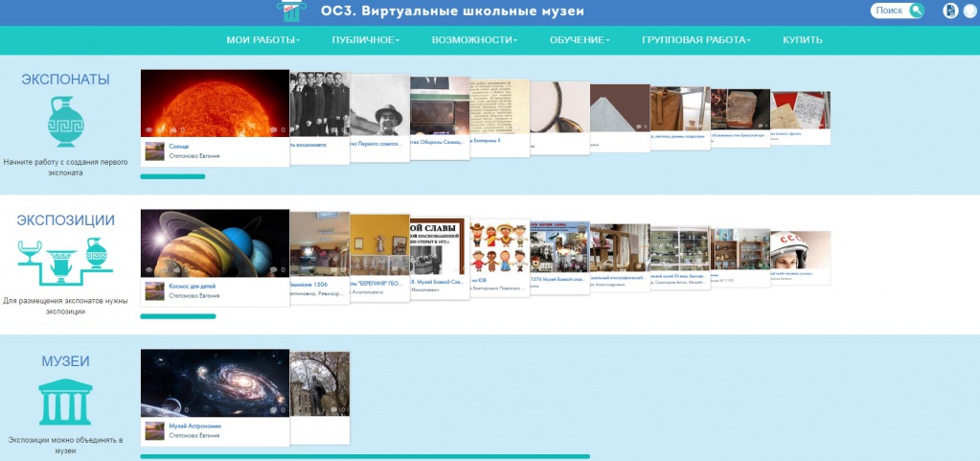Viewport: 980px width, 461px height.
Task: Open the handwritten letters exhibit thumbnail
Action: [x=801, y=110]
